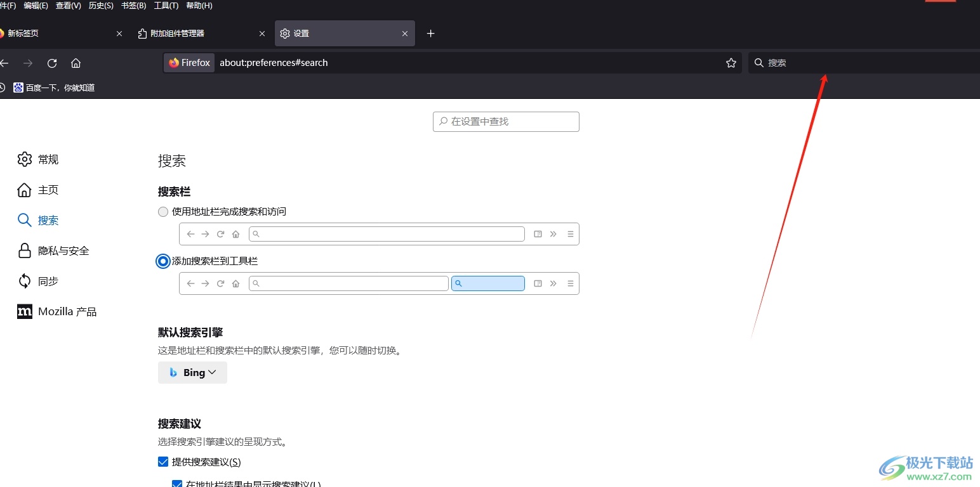The image size is (980, 487).
Task: Click the 搜索栏 section heading
Action: coord(174,192)
